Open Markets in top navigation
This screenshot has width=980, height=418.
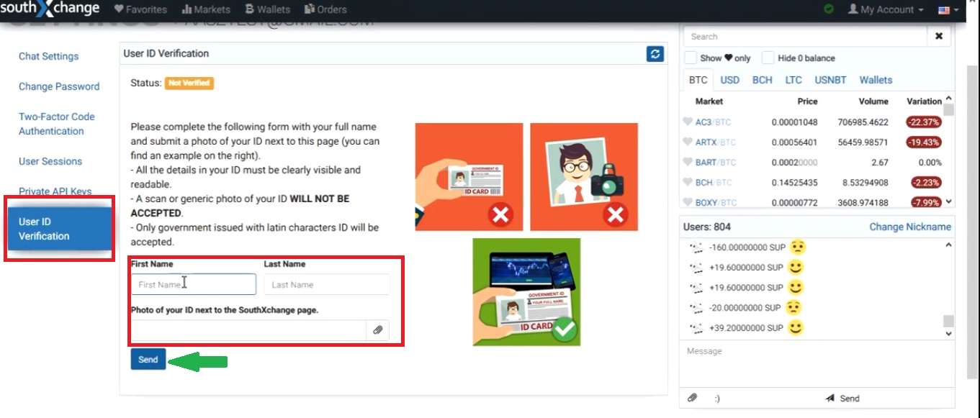click(206, 9)
